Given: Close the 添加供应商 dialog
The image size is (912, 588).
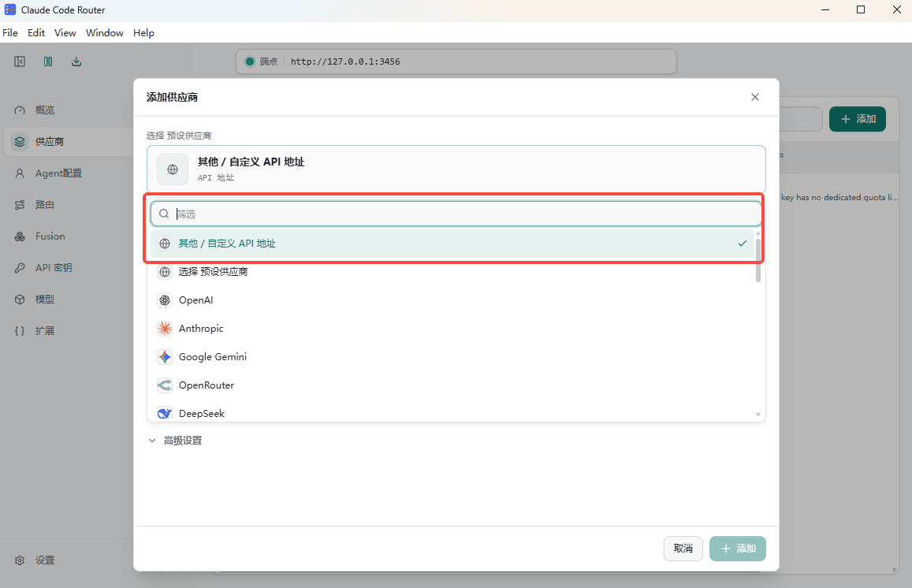Looking at the screenshot, I should (755, 97).
